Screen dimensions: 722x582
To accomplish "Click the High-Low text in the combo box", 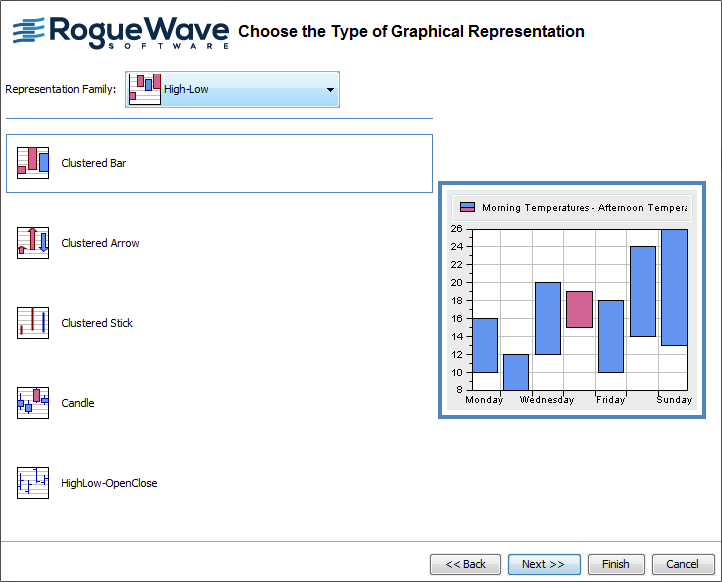I will coord(186,89).
